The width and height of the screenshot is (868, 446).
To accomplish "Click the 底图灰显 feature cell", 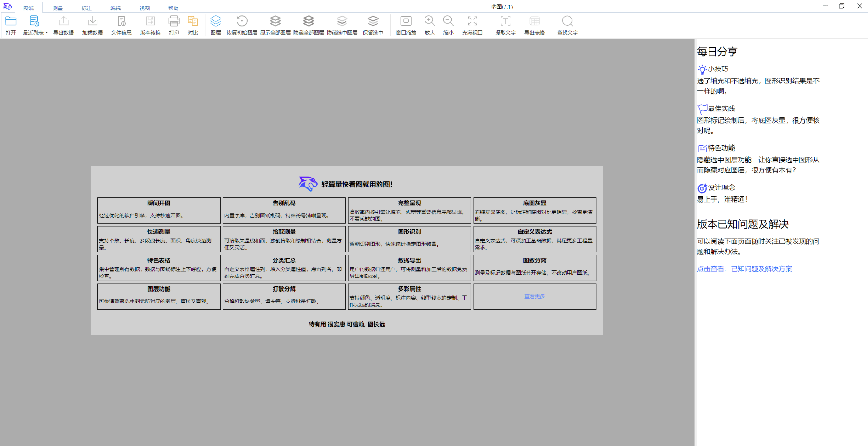I will point(535,211).
